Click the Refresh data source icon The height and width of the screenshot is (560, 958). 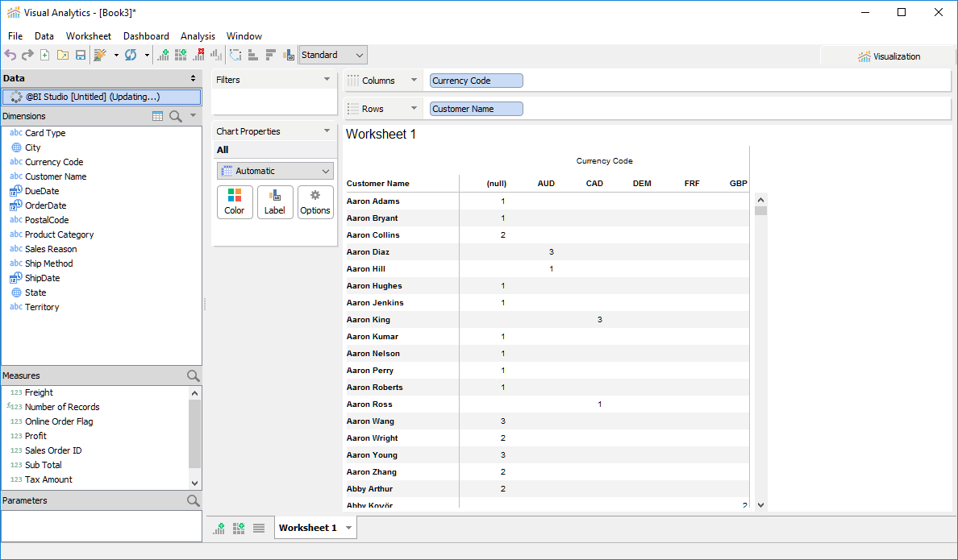(x=131, y=55)
